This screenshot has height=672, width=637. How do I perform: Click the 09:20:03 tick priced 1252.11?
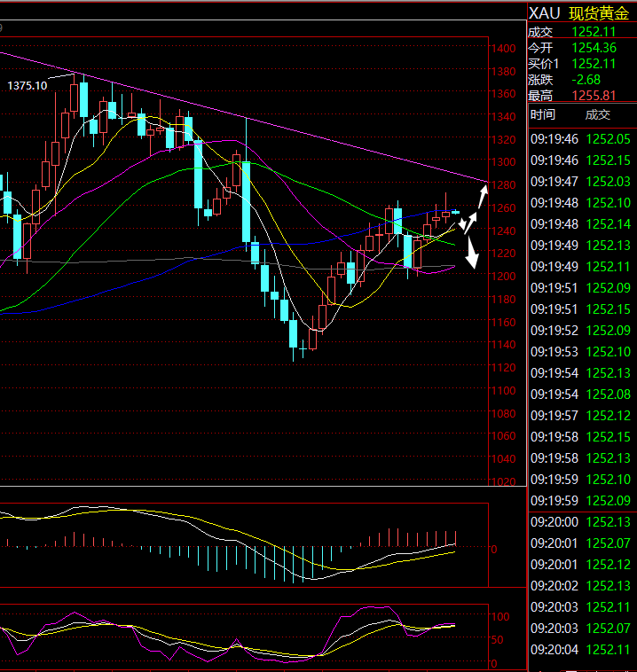[580, 607]
